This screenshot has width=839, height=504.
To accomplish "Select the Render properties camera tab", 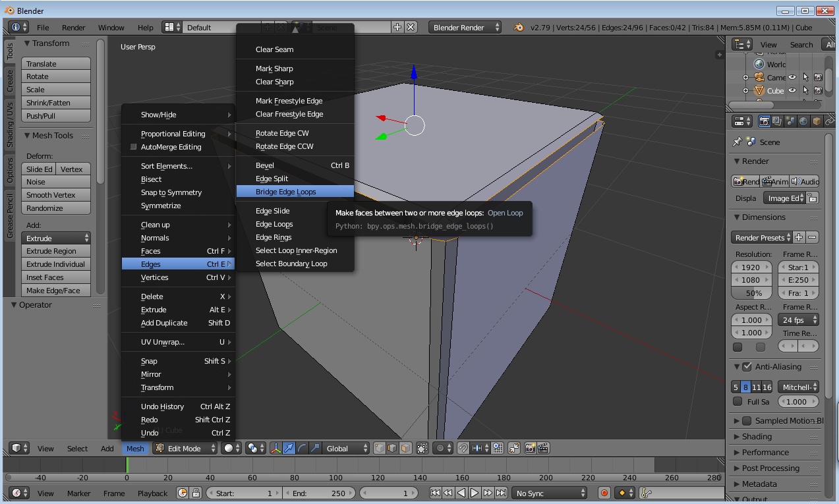I will coord(764,121).
